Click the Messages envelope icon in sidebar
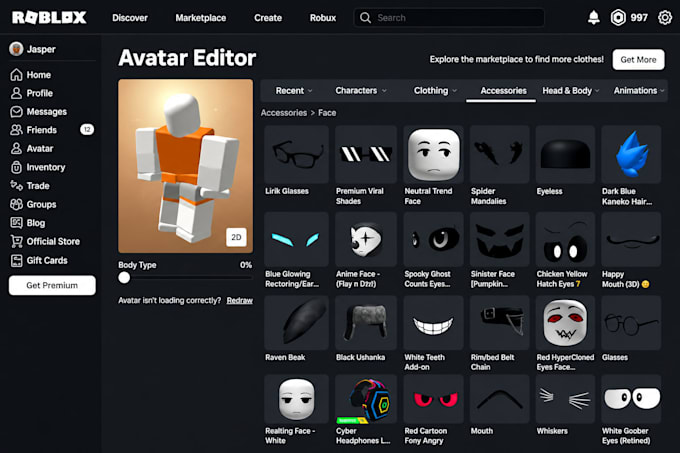This screenshot has height=453, width=680. click(16, 112)
